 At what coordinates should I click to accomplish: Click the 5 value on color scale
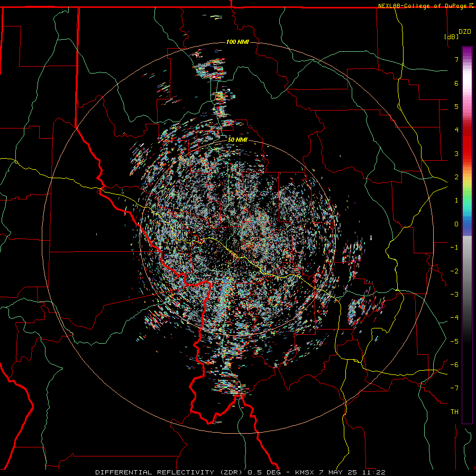coord(456,106)
